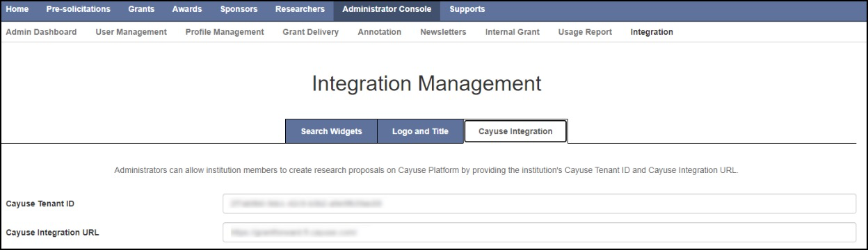Click the administrators description text
Image resolution: width=868 pixels, height=250 pixels.
click(426, 170)
